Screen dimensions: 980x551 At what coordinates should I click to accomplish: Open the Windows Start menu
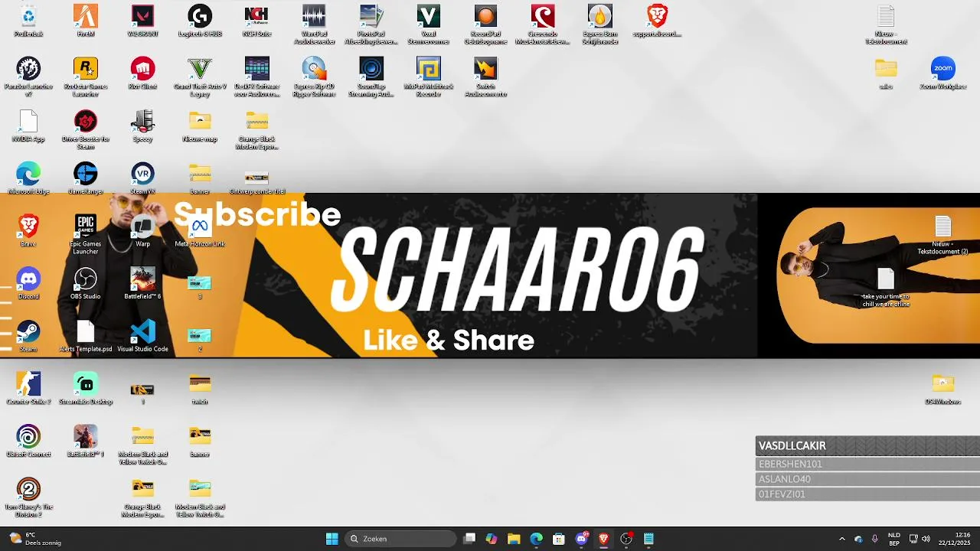click(x=332, y=539)
